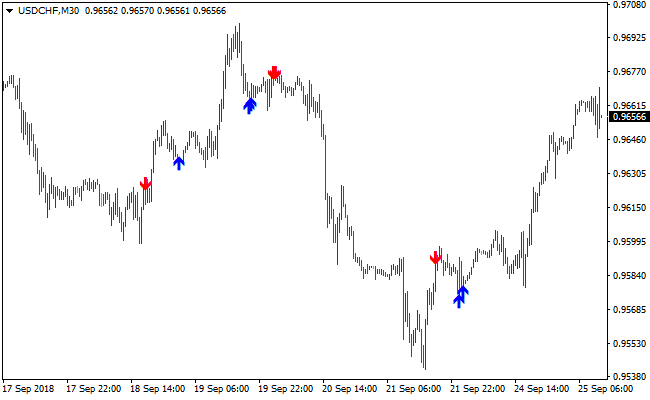Screen dimensions: 650x400
Task: Click the 19 Sep 06:00 time label
Action: pos(222,389)
